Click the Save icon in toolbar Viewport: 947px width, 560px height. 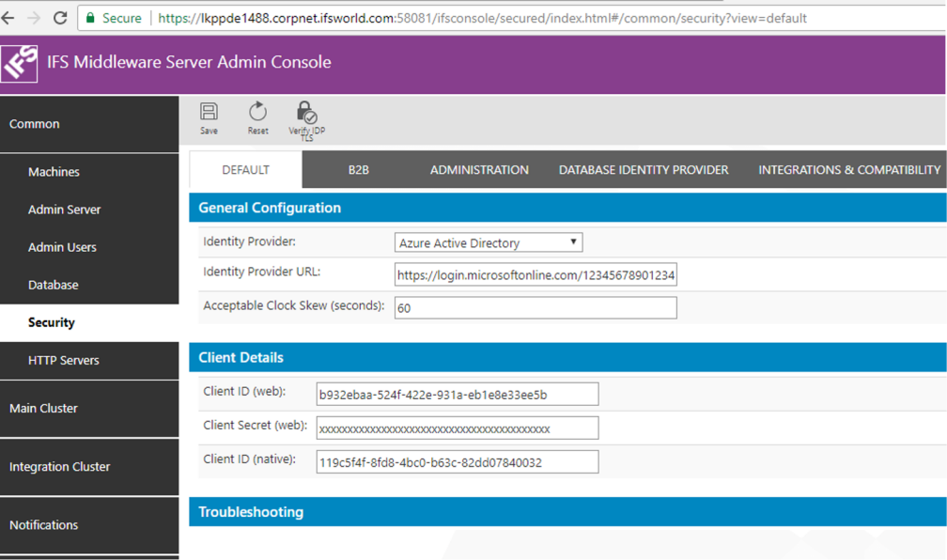(209, 113)
